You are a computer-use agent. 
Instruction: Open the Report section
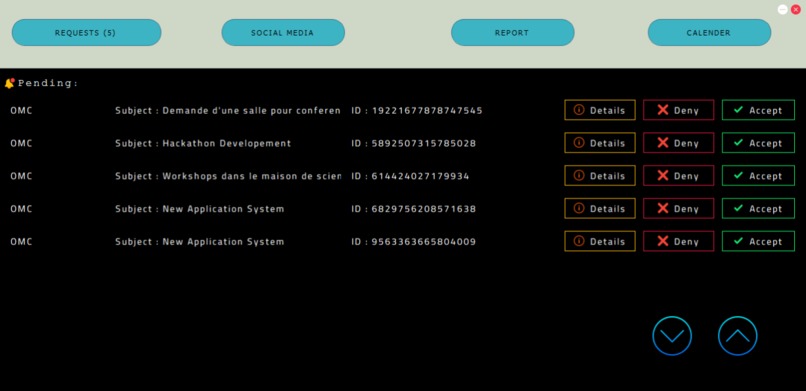click(512, 32)
